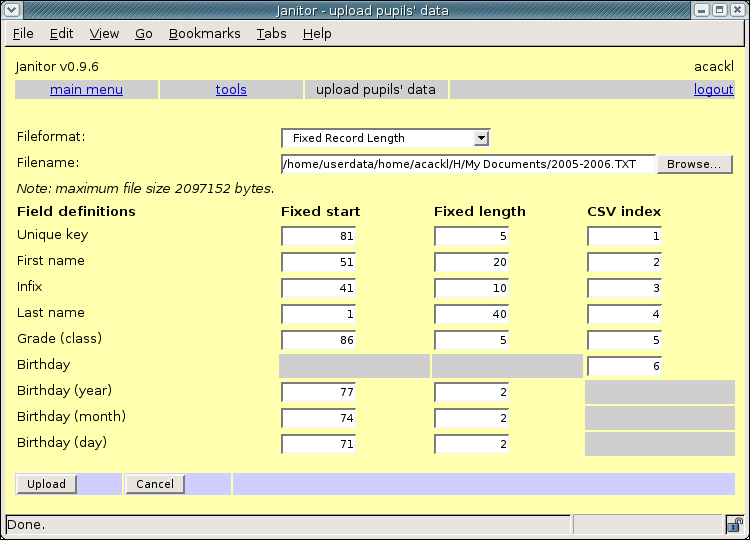Edit Unique key fixed length field
This screenshot has width=750, height=540.
point(472,236)
